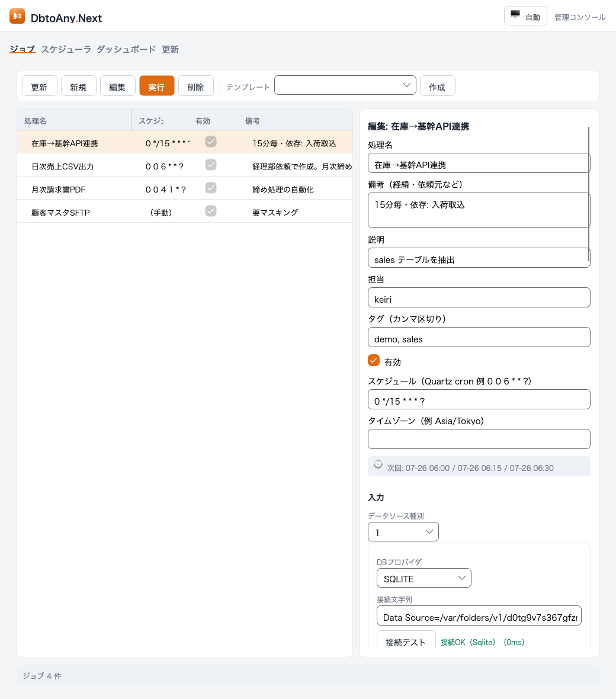Click the 接続テスト button

click(406, 641)
